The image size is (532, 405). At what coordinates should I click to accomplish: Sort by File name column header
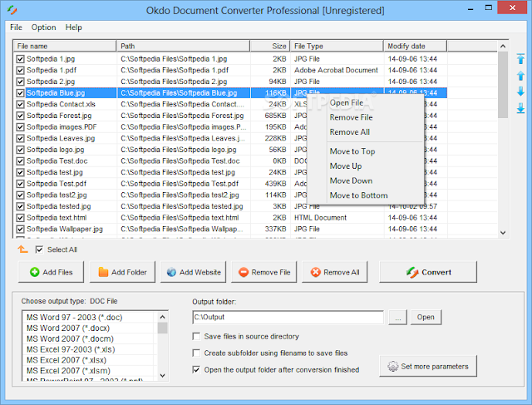tap(65, 47)
